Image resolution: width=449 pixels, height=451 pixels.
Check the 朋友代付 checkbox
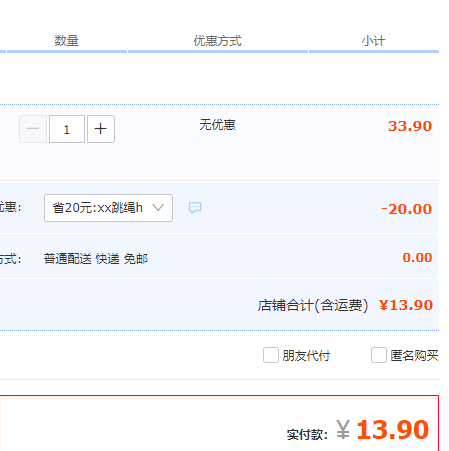tap(271, 355)
